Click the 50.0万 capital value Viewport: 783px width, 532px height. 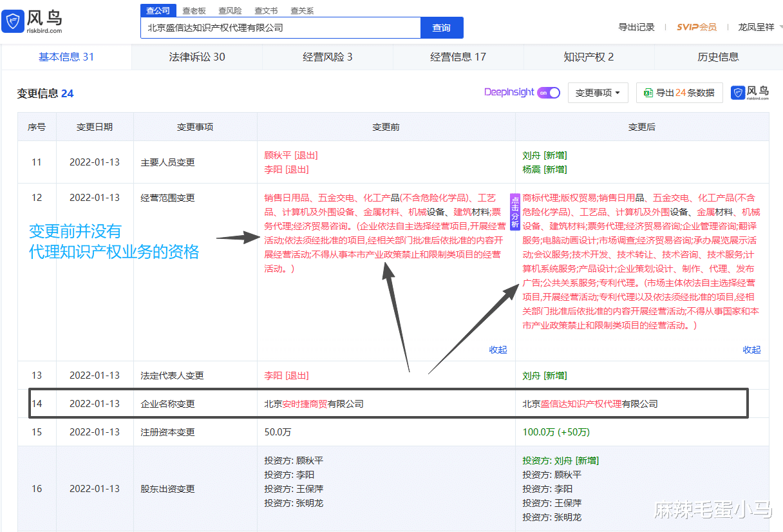278,432
